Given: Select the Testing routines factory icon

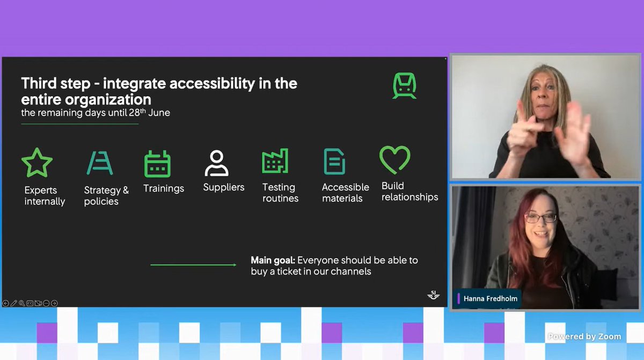Looking at the screenshot, I should pos(274,161).
